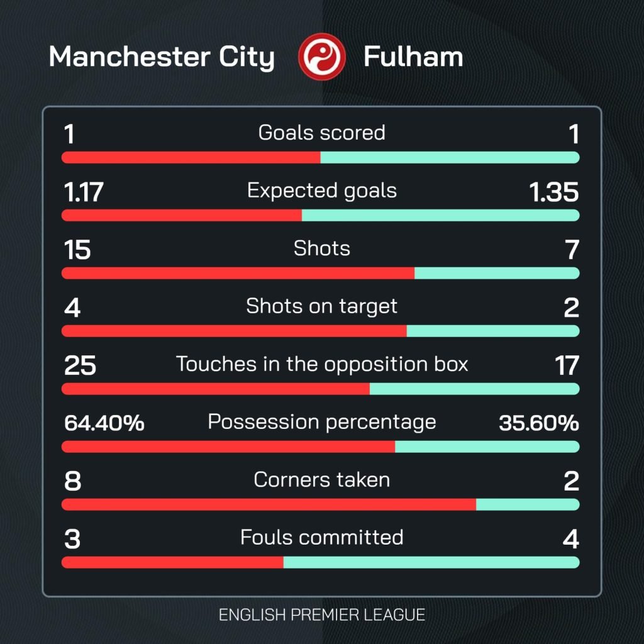Viewport: 644px width, 644px height.
Task: Click the 64.40% possession value
Action: tap(104, 423)
